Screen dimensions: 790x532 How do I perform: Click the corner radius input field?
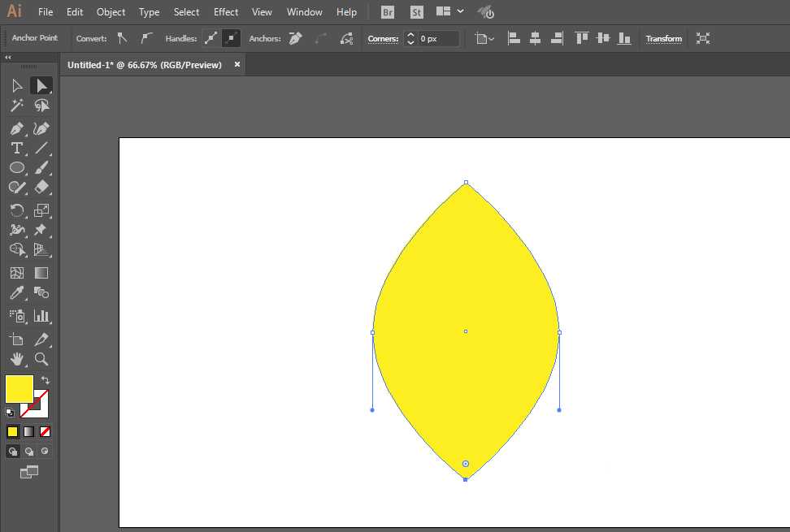(438, 38)
